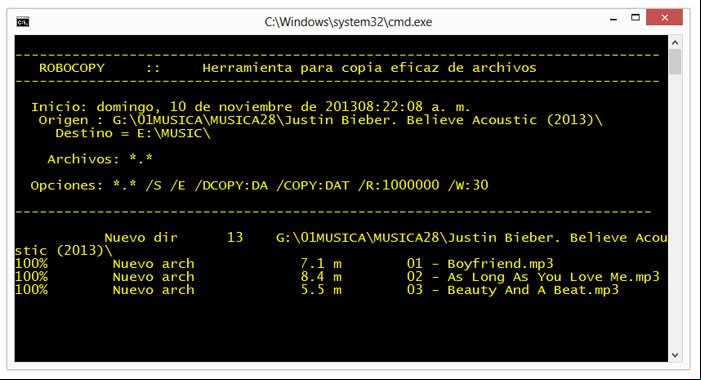This screenshot has height=380, width=701.
Task: Click the Archivos: *.* line
Action: tap(100, 159)
